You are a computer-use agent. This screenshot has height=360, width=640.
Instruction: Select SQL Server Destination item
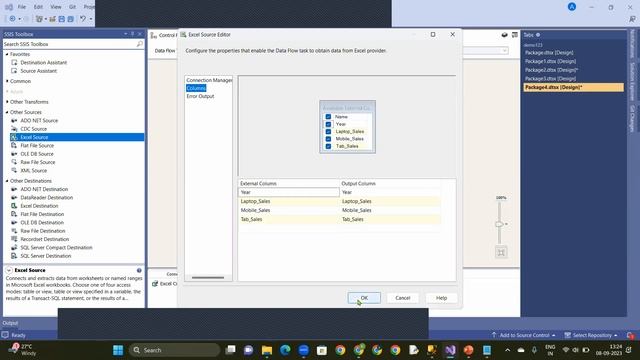coord(46,256)
